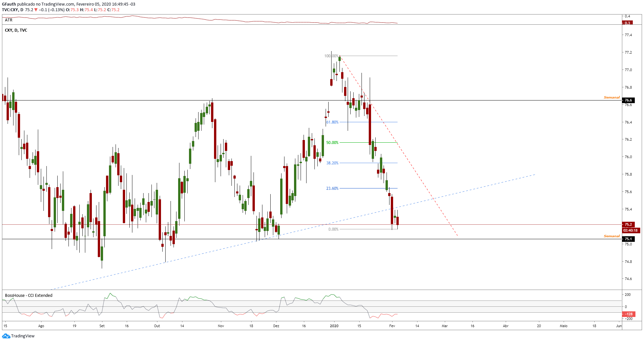Click the 0.00% Fibonacci level label
Image resolution: width=644 pixels, height=342 pixels.
(x=333, y=229)
